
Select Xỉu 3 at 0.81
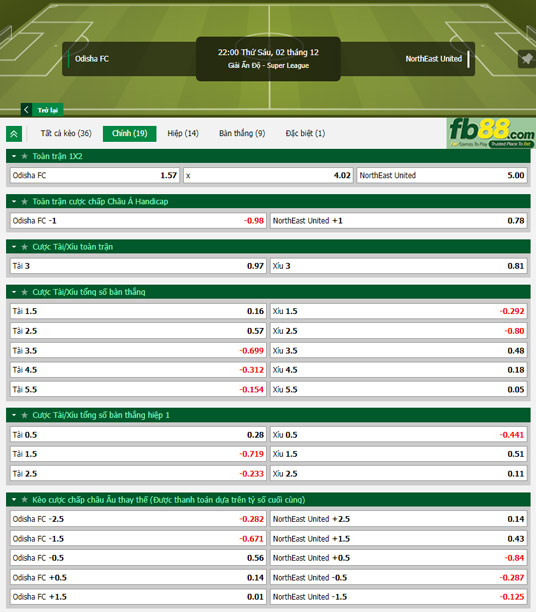click(x=399, y=266)
